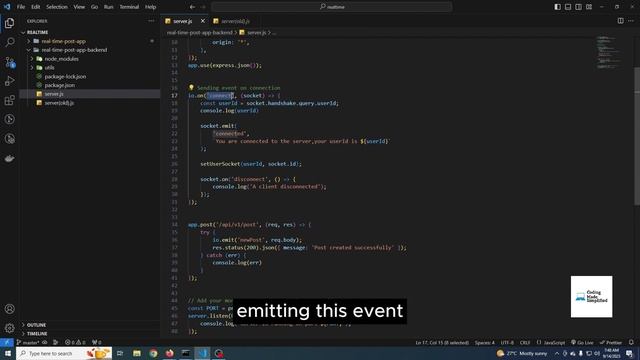640x360 pixels.
Task: Open the Run menu
Action: (x=108, y=7)
